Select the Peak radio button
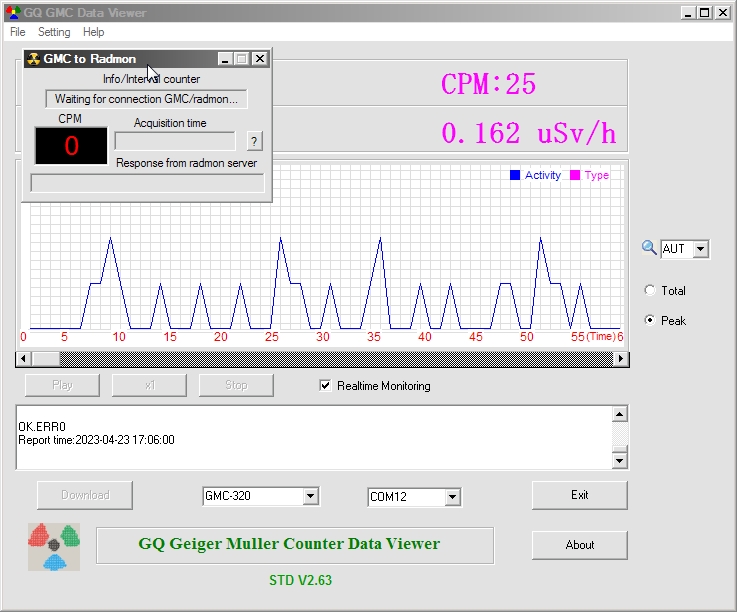The width and height of the screenshot is (737, 612). click(x=650, y=321)
